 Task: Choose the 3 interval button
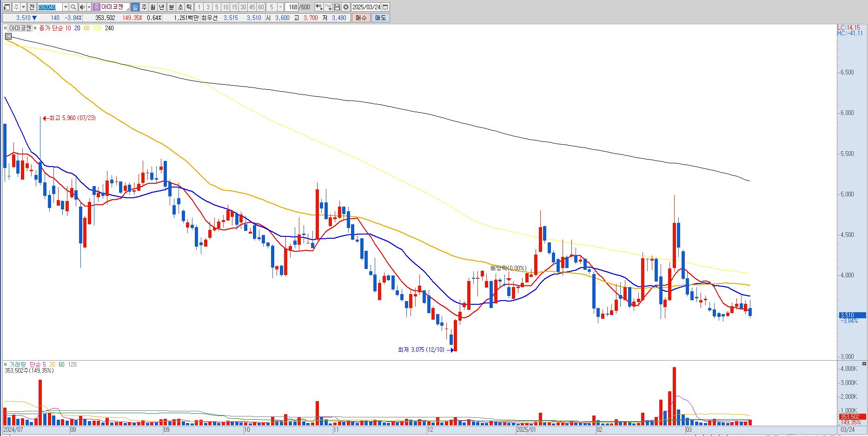tap(208, 7)
